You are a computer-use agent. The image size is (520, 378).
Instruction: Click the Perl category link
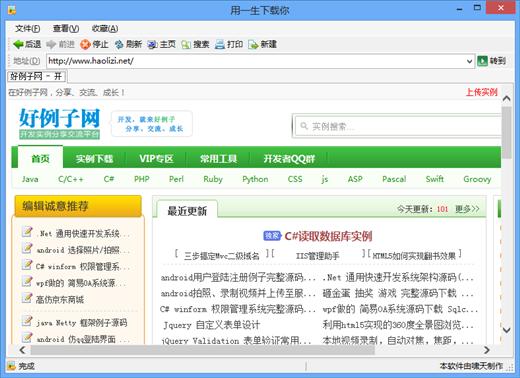tap(176, 179)
